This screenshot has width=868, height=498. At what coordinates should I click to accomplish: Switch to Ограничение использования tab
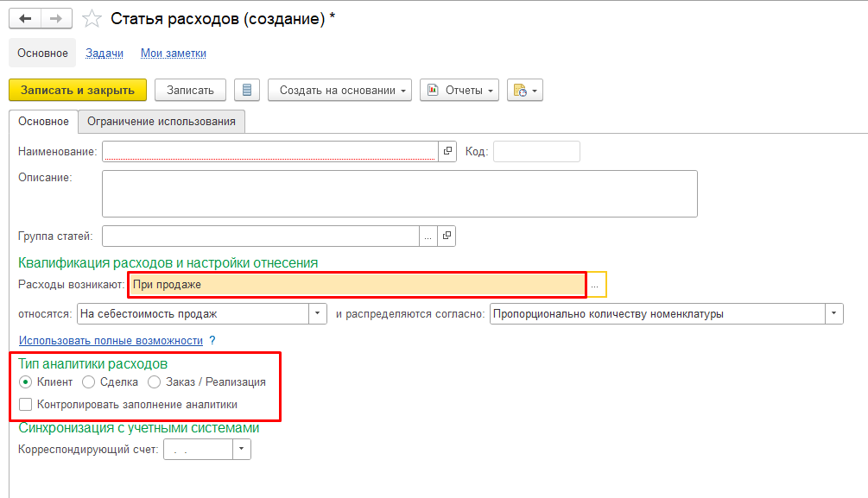162,122
